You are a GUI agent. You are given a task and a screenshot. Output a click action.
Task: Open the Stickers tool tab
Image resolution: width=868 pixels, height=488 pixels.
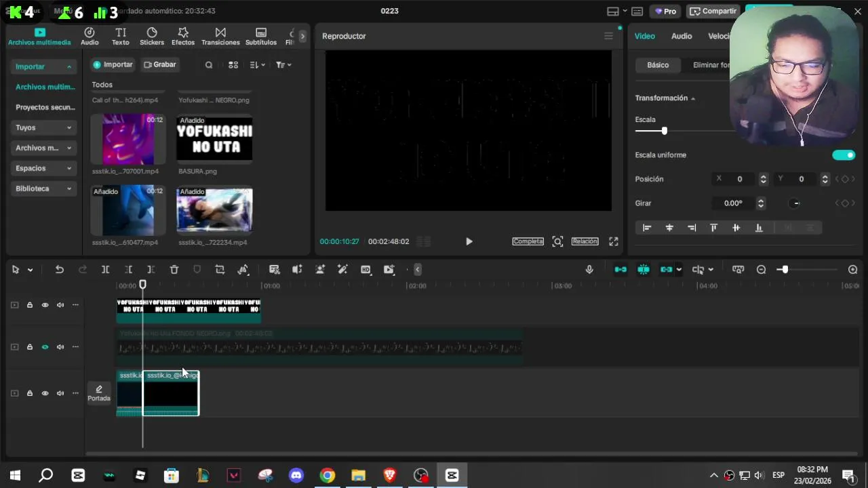(x=152, y=37)
